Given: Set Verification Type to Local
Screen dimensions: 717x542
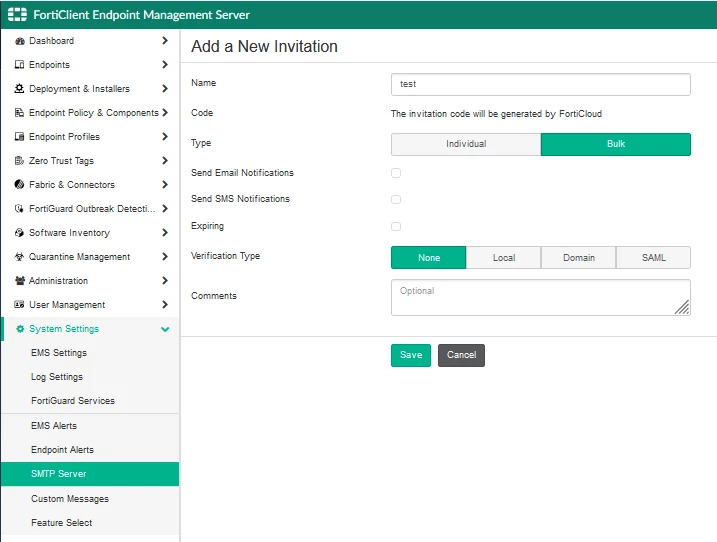Looking at the screenshot, I should [x=503, y=258].
